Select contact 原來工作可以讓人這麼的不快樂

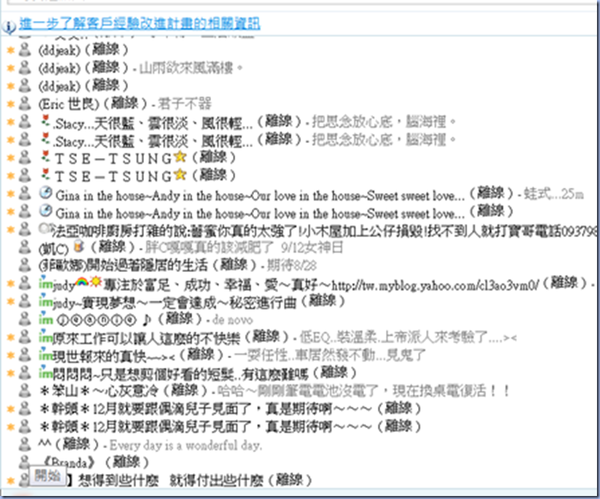pyautogui.click(x=164, y=338)
